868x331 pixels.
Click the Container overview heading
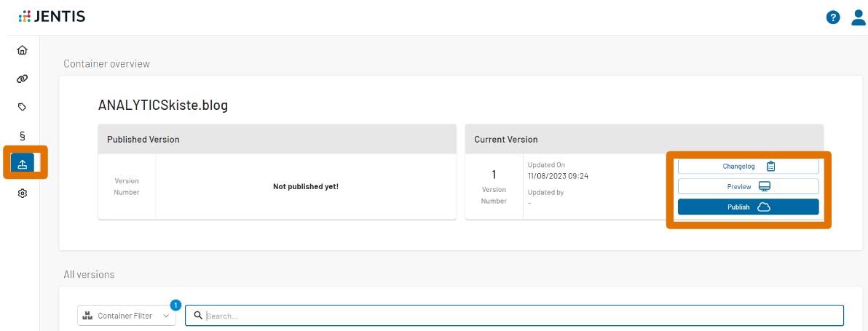107,63
